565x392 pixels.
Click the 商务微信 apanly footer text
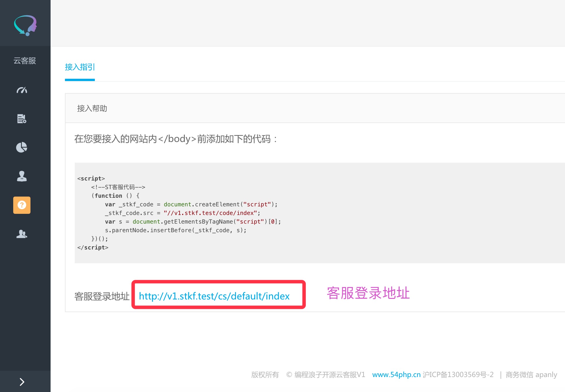click(531, 374)
